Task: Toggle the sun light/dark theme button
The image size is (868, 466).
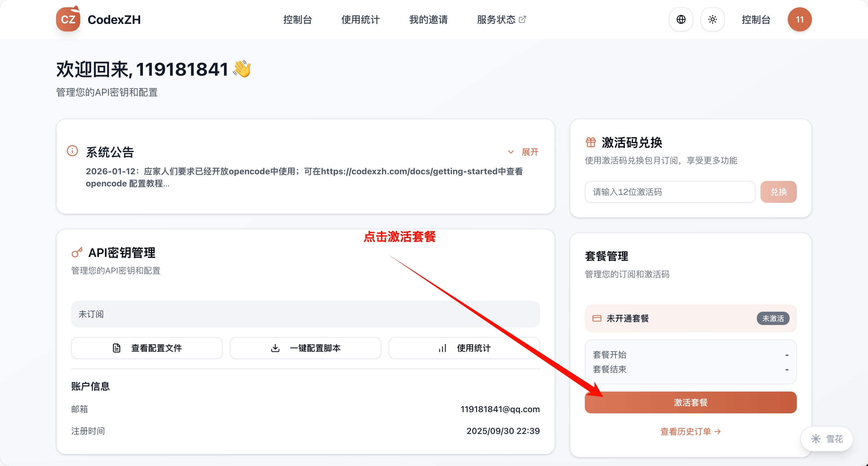Action: coord(712,20)
